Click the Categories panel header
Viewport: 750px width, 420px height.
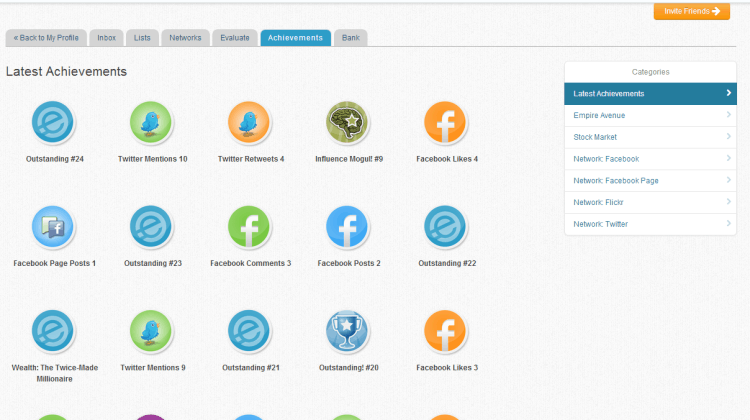pyautogui.click(x=651, y=72)
